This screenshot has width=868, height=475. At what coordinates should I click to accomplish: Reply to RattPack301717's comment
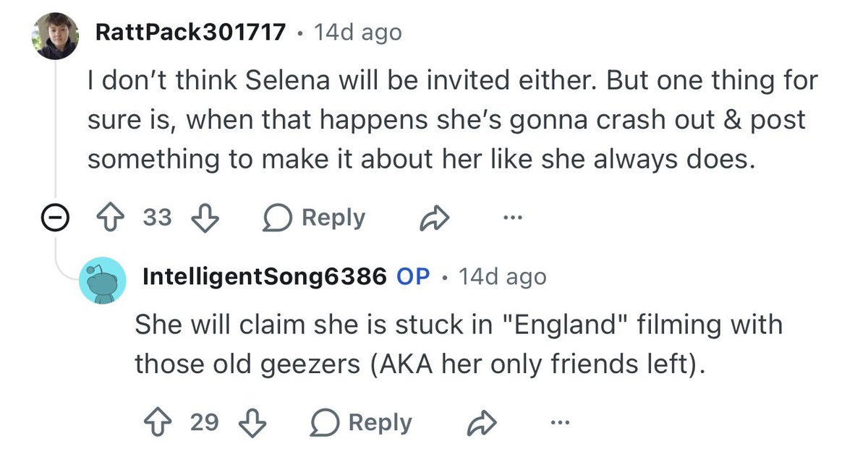[x=315, y=218]
